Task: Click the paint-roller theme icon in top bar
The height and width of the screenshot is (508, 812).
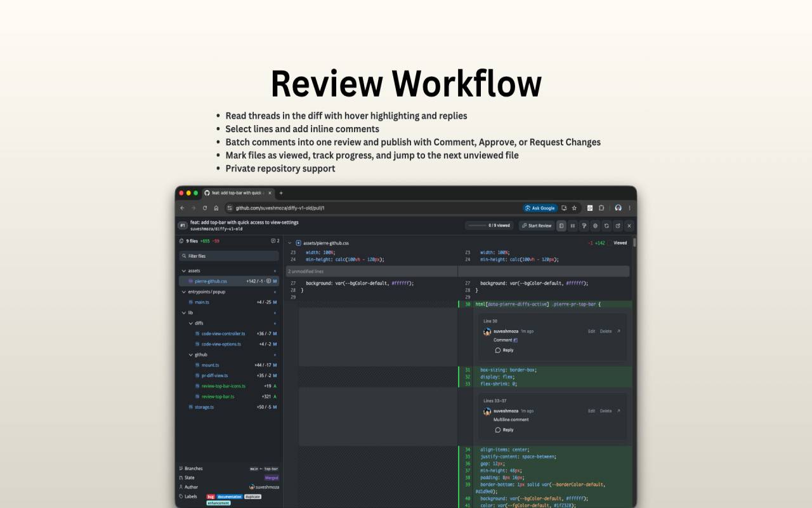Action: 584,225
